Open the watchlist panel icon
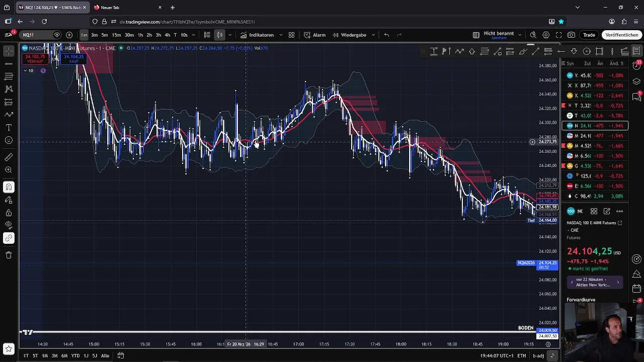Screen dimensions: 644x362 pyautogui.click(x=636, y=51)
